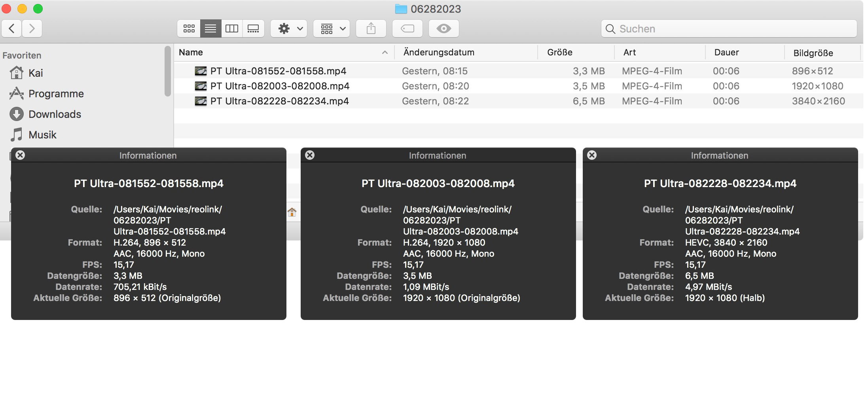868x405 pixels.
Task: Open the arrange items dropdown
Action: (x=332, y=28)
